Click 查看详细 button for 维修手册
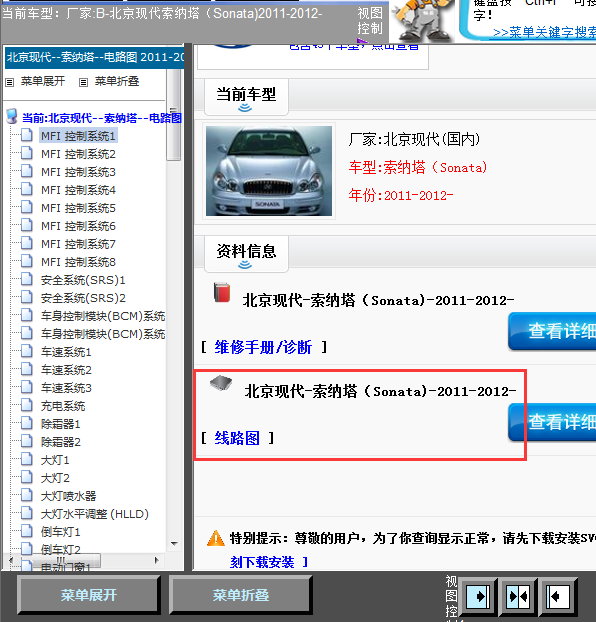The image size is (596, 622). (x=552, y=331)
